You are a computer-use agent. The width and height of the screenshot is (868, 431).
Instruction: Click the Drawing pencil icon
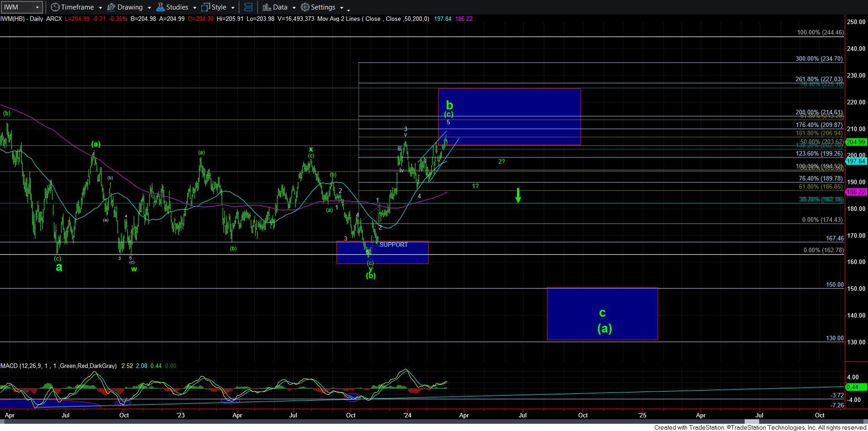pyautogui.click(x=112, y=7)
